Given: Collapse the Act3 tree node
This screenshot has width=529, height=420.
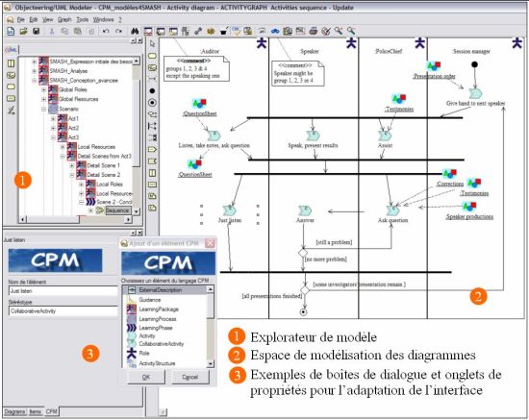Looking at the screenshot, I should click(x=53, y=137).
